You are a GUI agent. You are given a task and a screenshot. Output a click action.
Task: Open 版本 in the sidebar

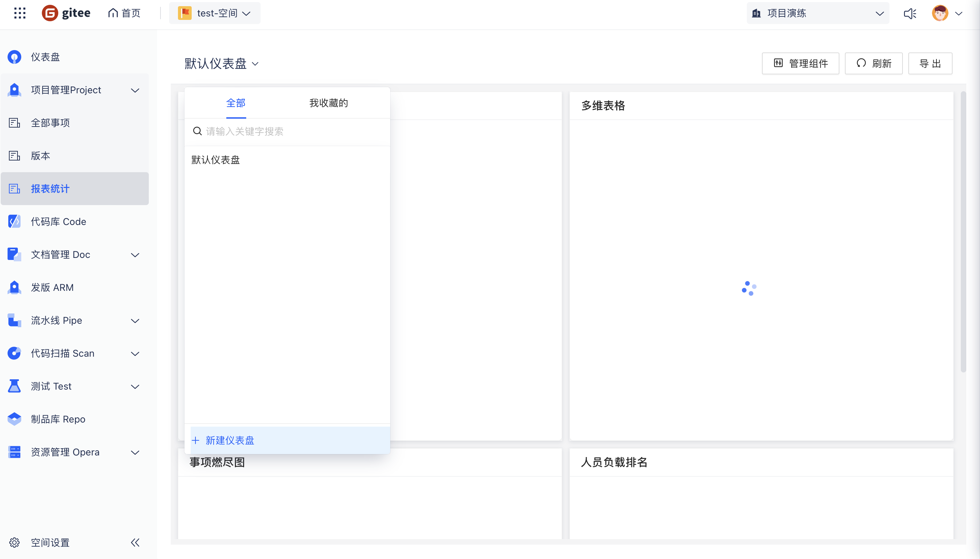coord(75,156)
